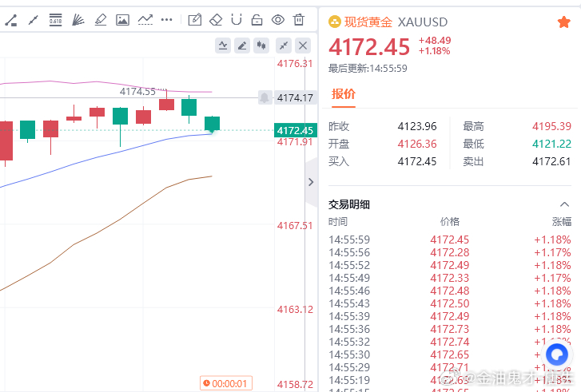This screenshot has width=581, height=392.
Task: Add a text note annotation
Action: (195, 20)
